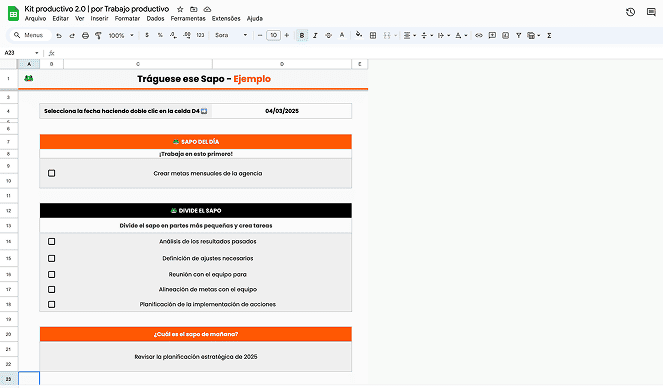Open the functions sigma icon

click(x=549, y=36)
